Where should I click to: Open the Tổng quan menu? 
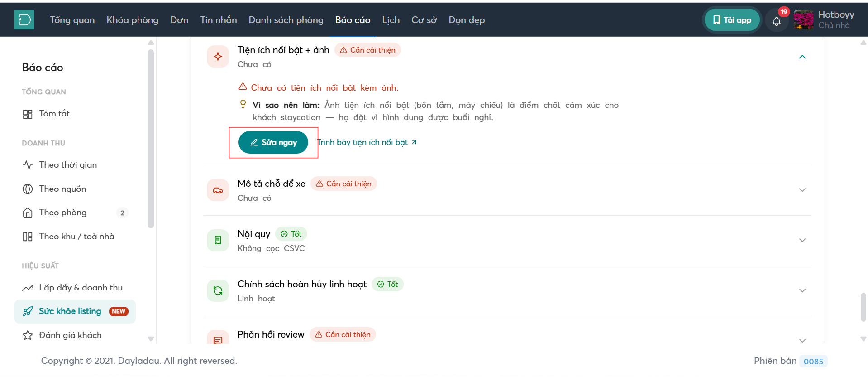click(72, 20)
